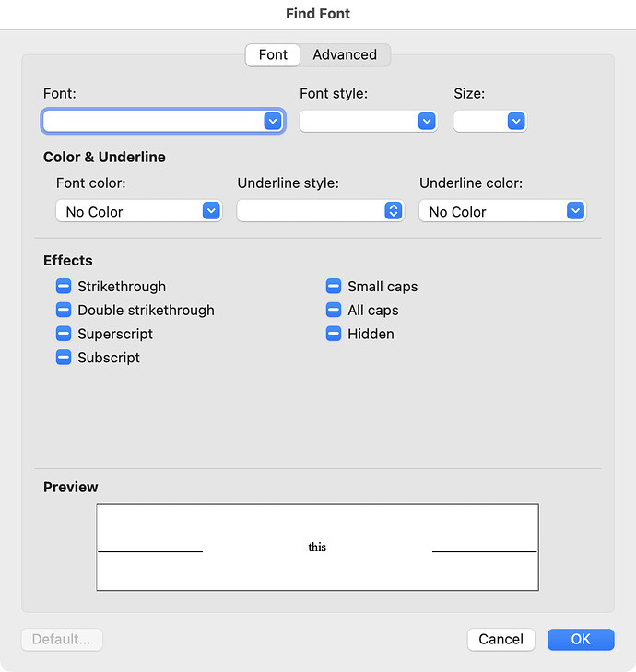
Task: Click the Cancel button
Action: coord(501,639)
